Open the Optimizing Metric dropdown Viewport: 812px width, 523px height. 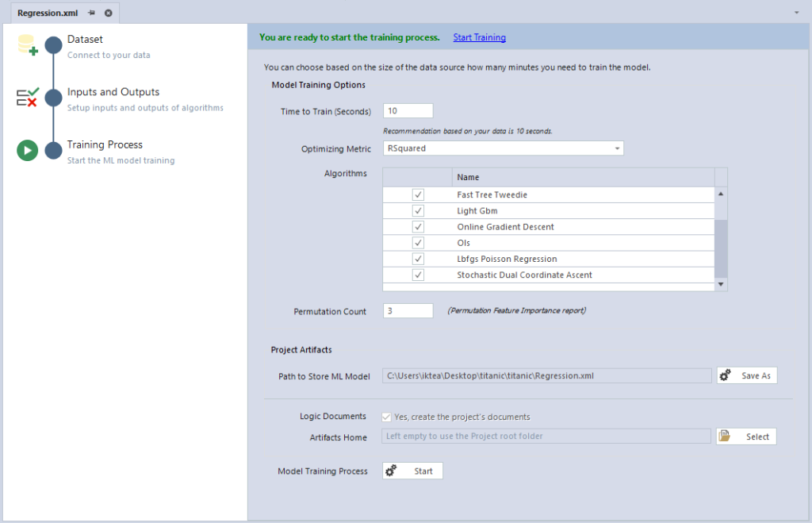(x=617, y=148)
